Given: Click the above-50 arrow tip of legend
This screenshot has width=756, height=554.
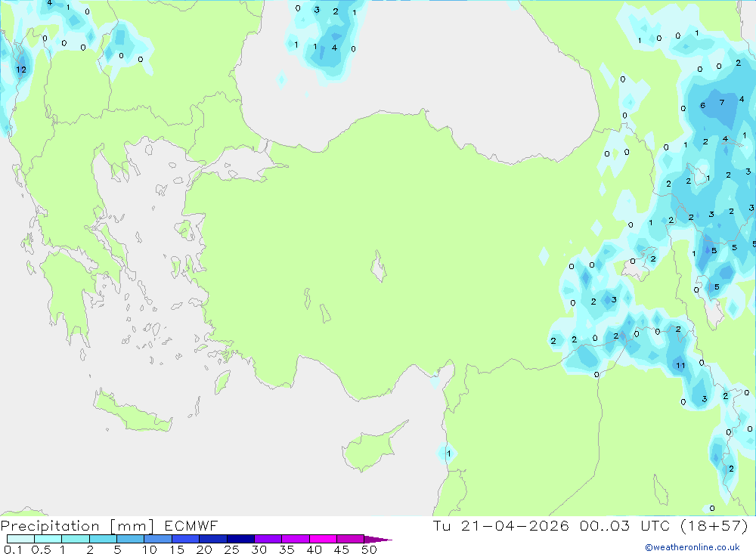Looking at the screenshot, I should (x=378, y=539).
